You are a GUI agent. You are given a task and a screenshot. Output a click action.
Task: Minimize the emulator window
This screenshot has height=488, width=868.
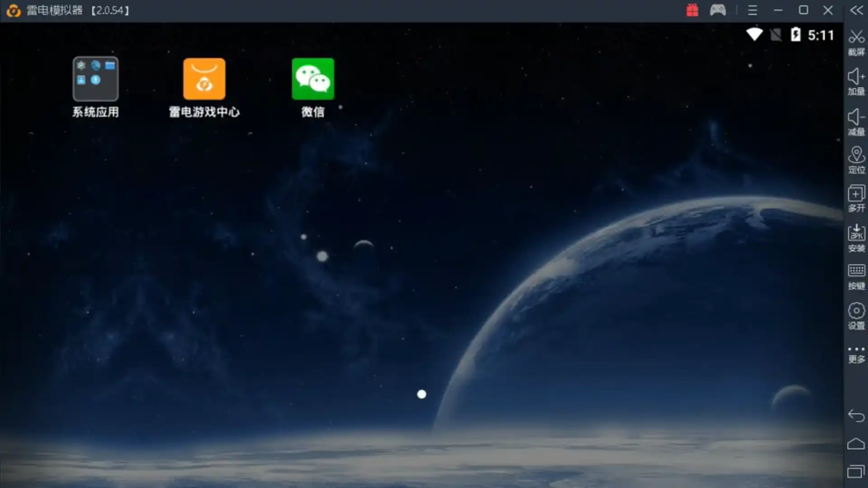778,10
